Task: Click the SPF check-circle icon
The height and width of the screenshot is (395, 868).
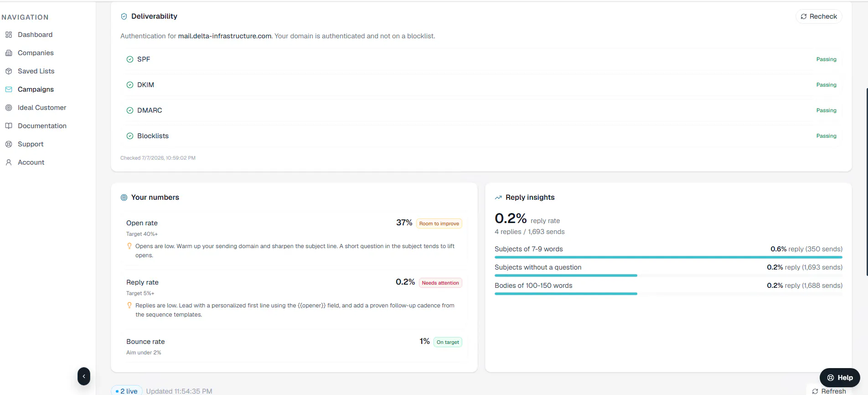Action: (130, 59)
